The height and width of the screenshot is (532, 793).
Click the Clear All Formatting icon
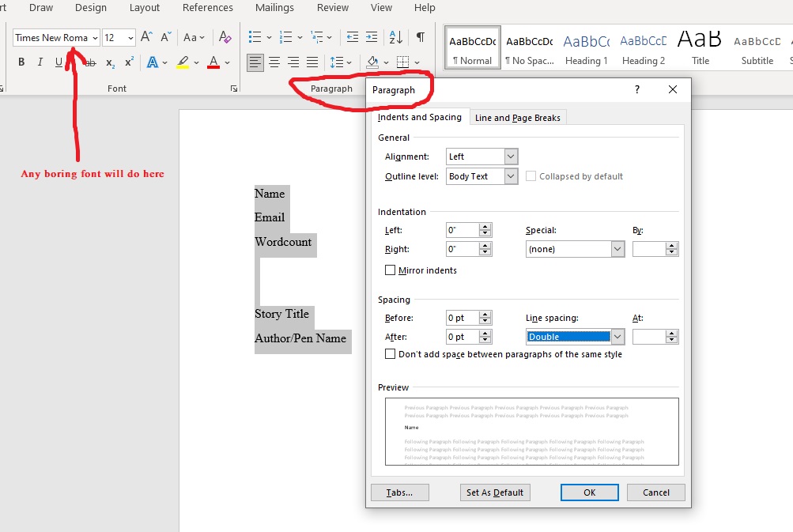(225, 37)
